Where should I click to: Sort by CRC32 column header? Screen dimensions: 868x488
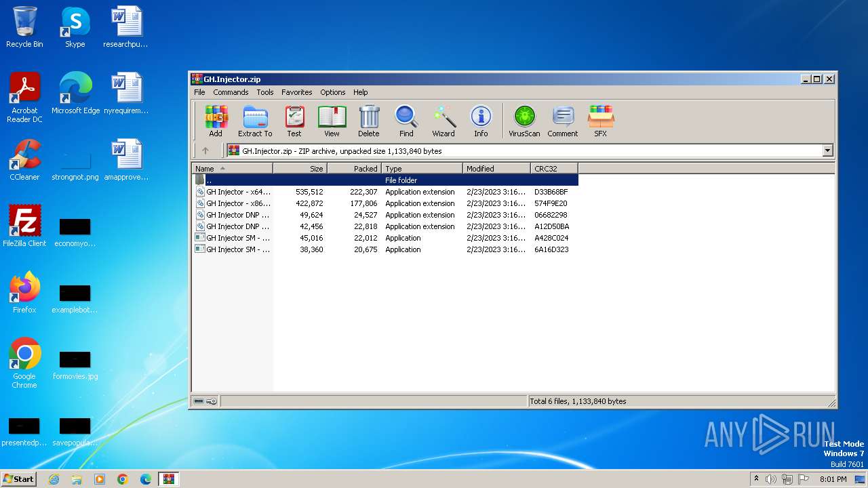point(555,168)
